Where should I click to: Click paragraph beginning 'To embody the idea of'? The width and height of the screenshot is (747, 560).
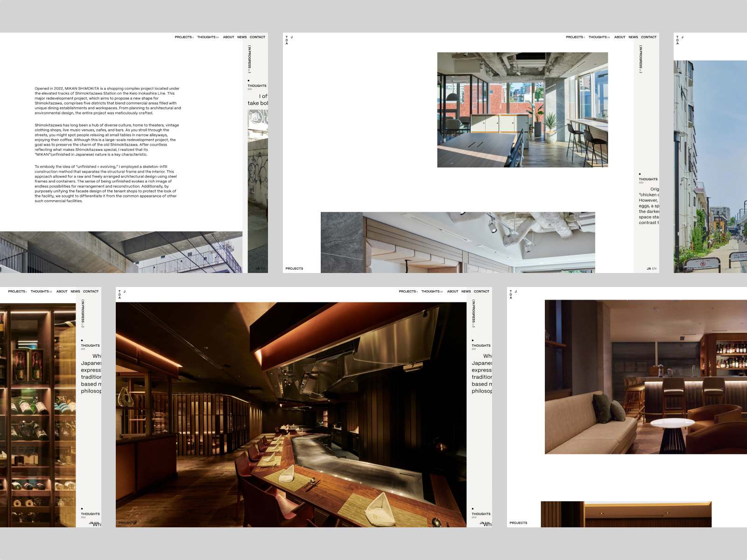coord(106,184)
